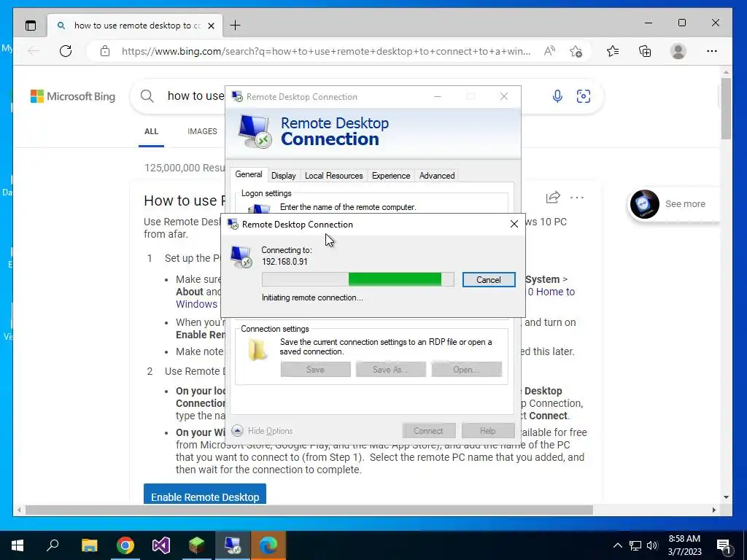747x560 pixels.
Task: Click the Help button in Remote Desktop
Action: pyautogui.click(x=488, y=430)
